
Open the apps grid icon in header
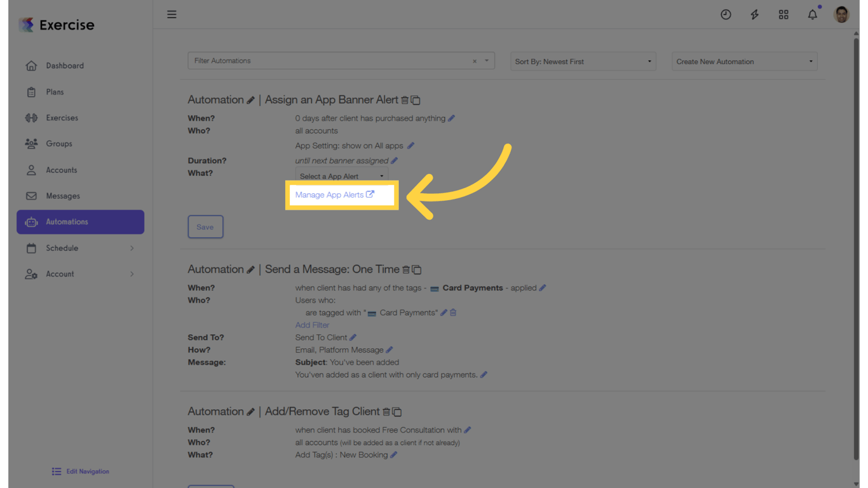pyautogui.click(x=783, y=15)
